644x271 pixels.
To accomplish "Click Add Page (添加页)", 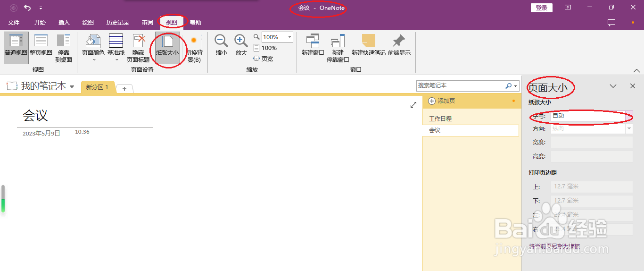I will click(442, 101).
